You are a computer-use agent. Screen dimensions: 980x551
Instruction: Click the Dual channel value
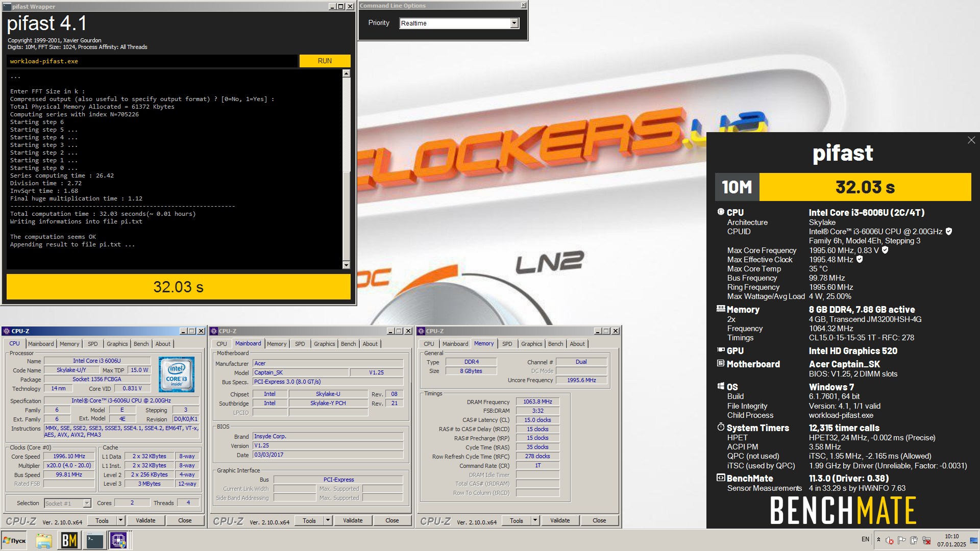click(x=581, y=362)
